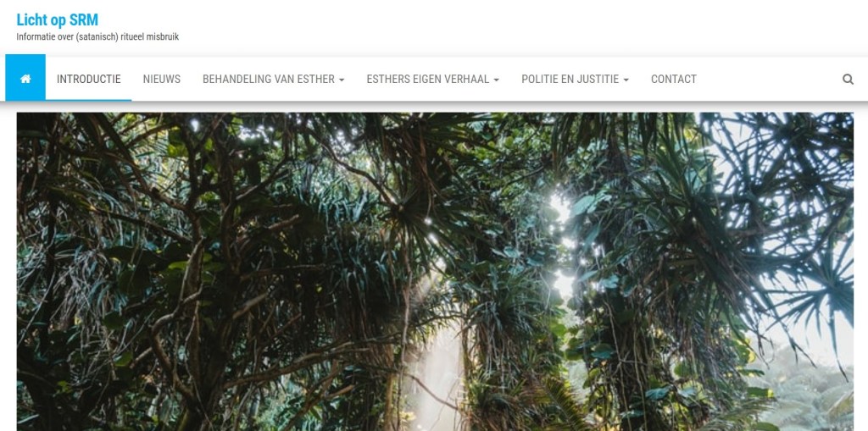The height and width of the screenshot is (431, 868).
Task: Click the jungle header image
Action: 435,272
